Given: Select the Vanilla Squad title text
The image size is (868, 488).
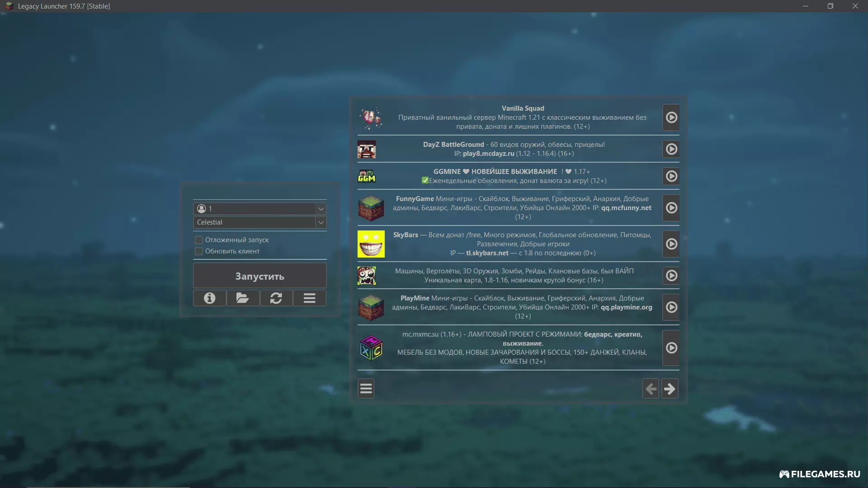Looking at the screenshot, I should coord(523,108).
